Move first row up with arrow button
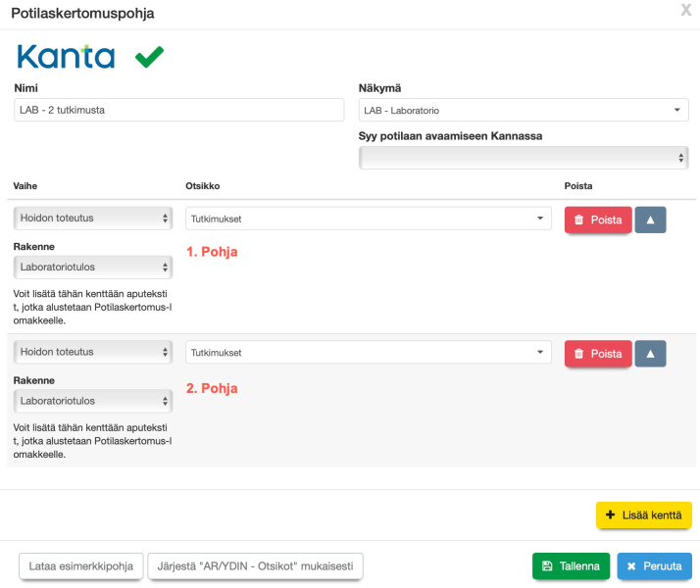 (650, 220)
